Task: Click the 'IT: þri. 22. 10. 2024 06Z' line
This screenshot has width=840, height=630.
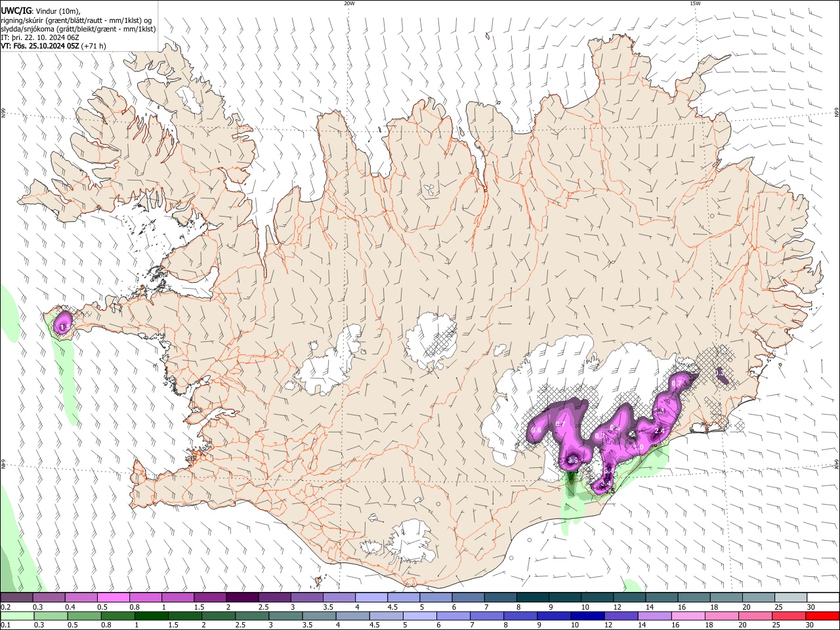Action: 39,37
